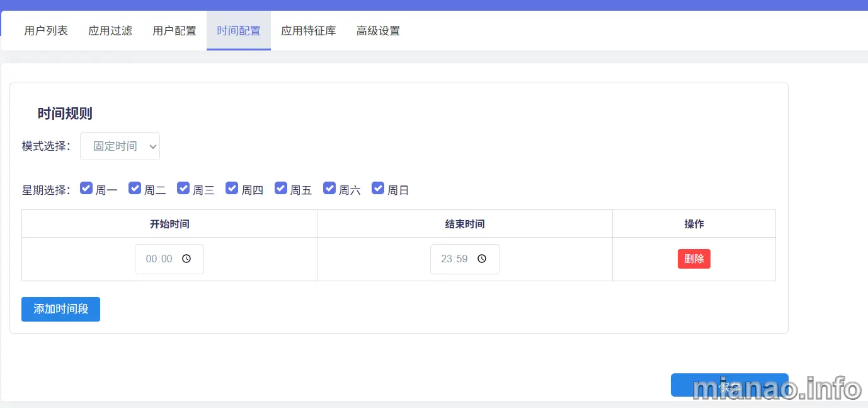The height and width of the screenshot is (408, 868).
Task: Open the 应用特征库 tab
Action: pos(309,30)
